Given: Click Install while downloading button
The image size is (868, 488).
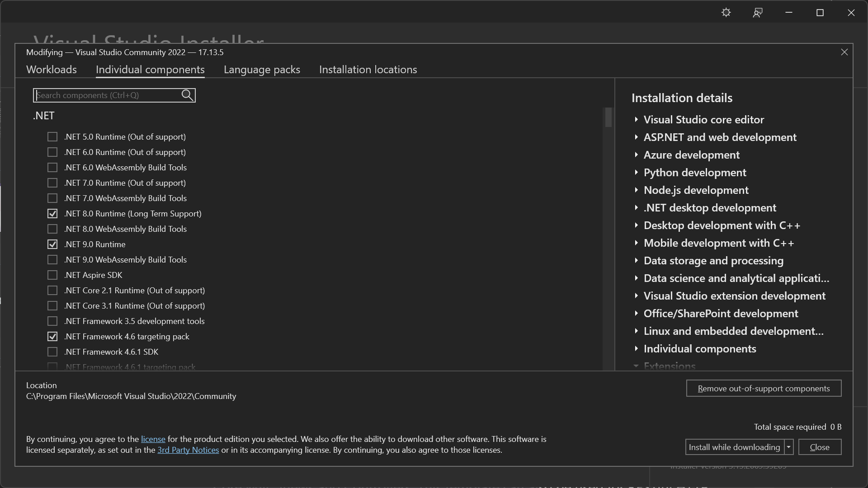Looking at the screenshot, I should pyautogui.click(x=735, y=447).
